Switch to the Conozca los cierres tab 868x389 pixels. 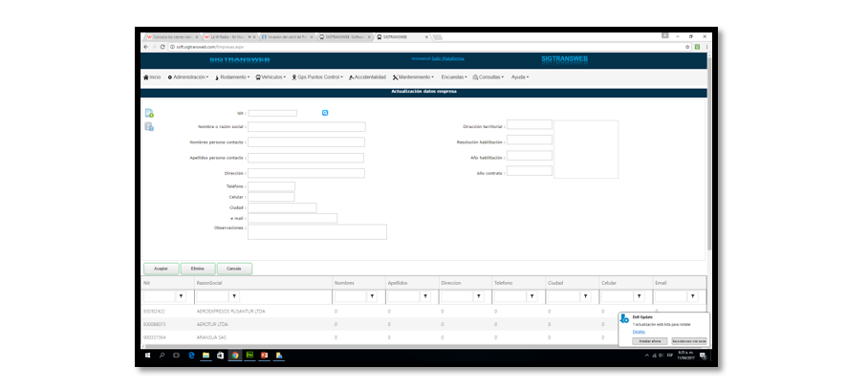point(170,37)
